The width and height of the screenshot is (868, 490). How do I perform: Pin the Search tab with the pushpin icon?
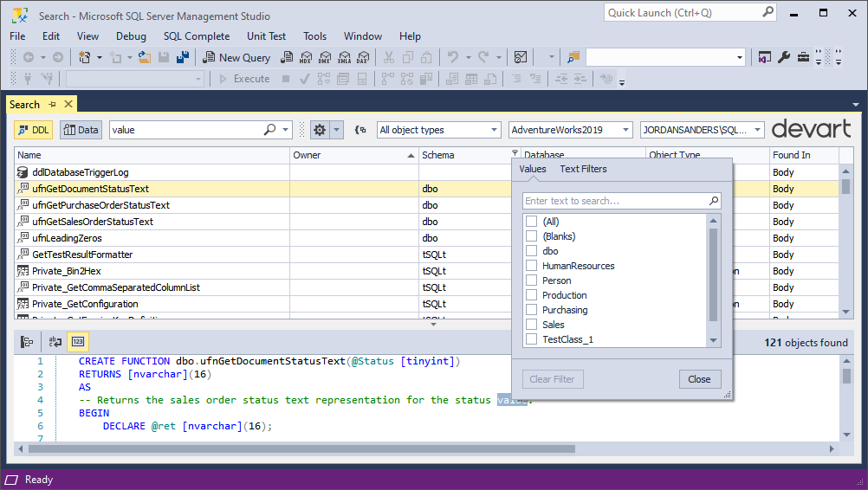pos(52,104)
